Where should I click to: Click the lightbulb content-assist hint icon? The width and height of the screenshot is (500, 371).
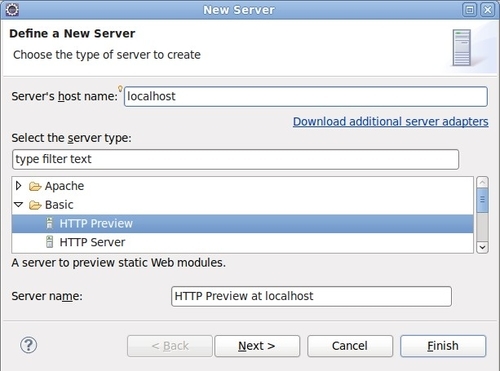(x=120, y=89)
